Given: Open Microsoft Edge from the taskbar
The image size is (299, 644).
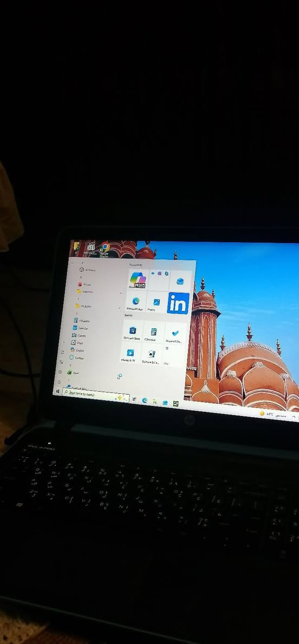Looking at the screenshot, I should (145, 400).
